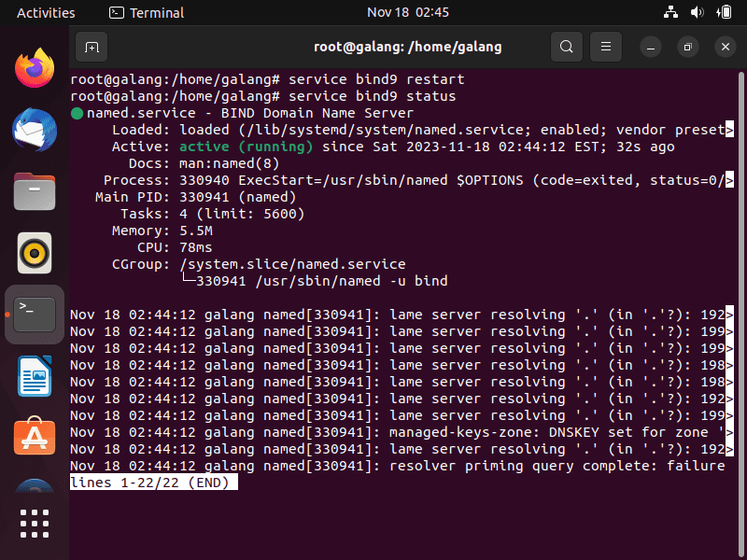Click the truncation marker on the Loaded line
Image resolution: width=747 pixels, height=560 pixels.
729,130
